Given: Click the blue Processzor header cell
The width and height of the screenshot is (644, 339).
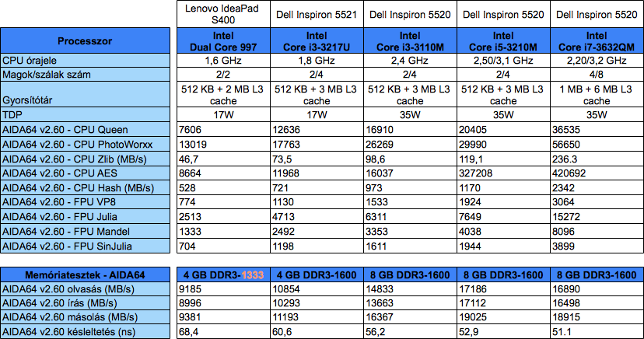Looking at the screenshot, I should coord(86,40).
